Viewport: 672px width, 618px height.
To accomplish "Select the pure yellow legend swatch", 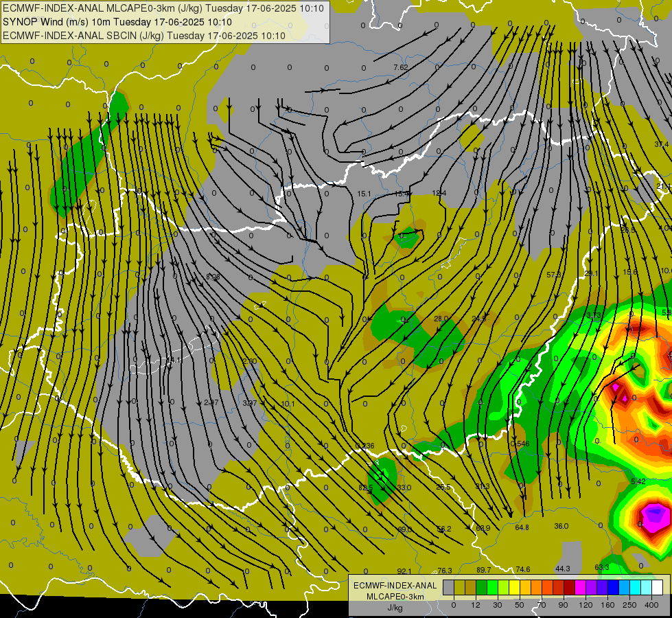I will click(x=514, y=587).
